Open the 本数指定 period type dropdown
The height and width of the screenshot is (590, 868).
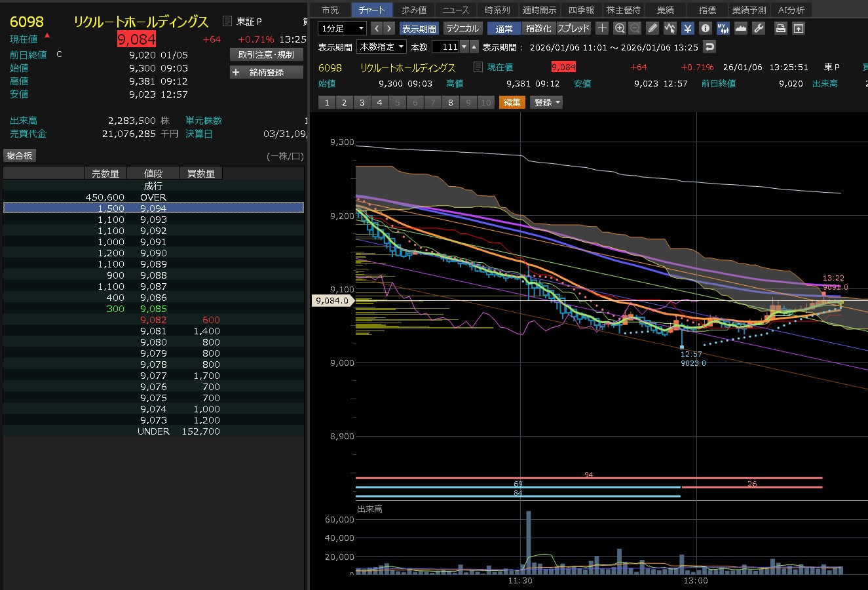[381, 47]
